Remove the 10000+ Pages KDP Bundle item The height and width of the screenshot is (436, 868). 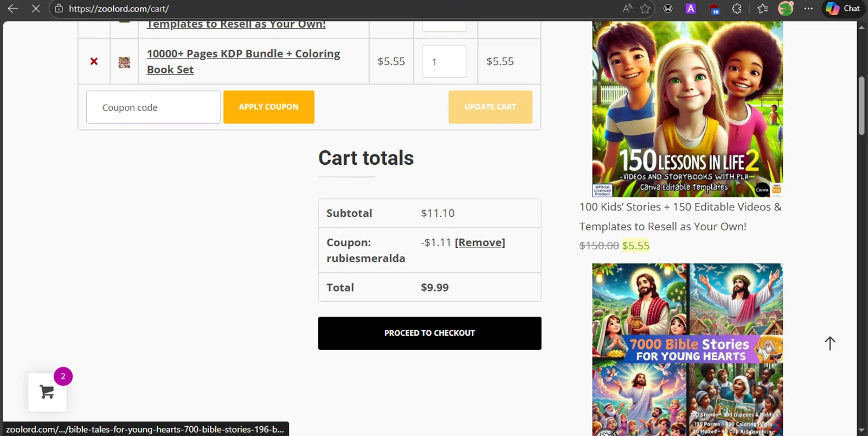pos(94,61)
